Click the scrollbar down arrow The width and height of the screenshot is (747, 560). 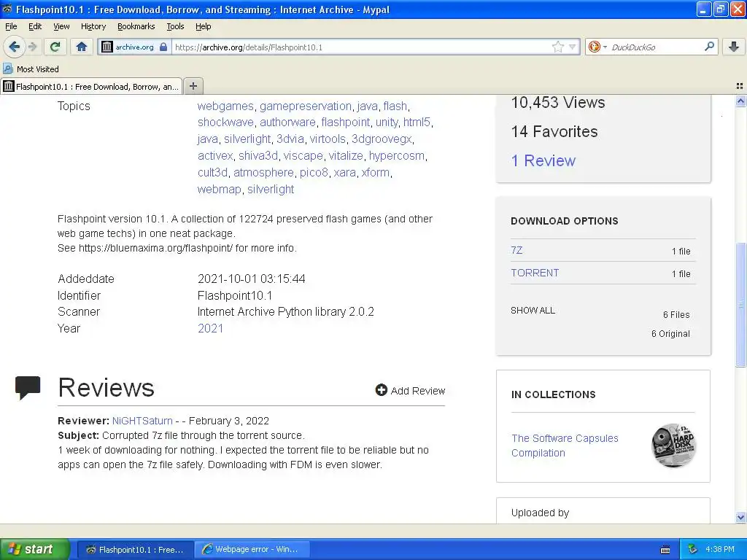click(x=740, y=518)
